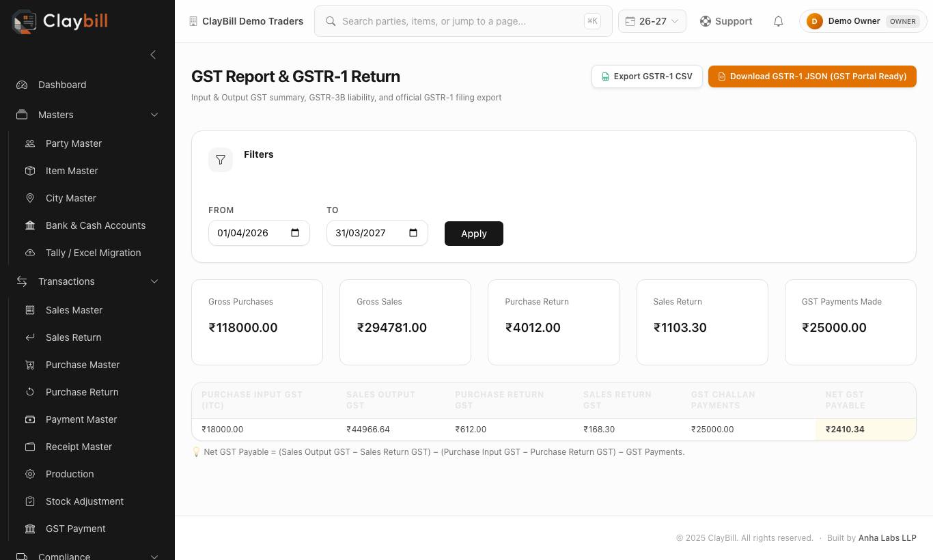Click the Gross Purchases amount ₹118000.00

coord(243,328)
